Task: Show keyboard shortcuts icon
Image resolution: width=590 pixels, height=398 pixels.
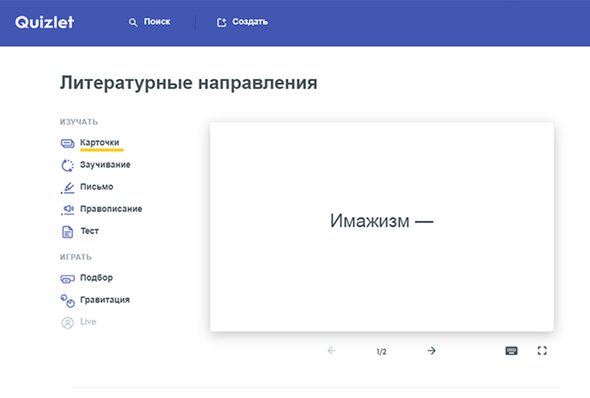Action: coord(511,351)
